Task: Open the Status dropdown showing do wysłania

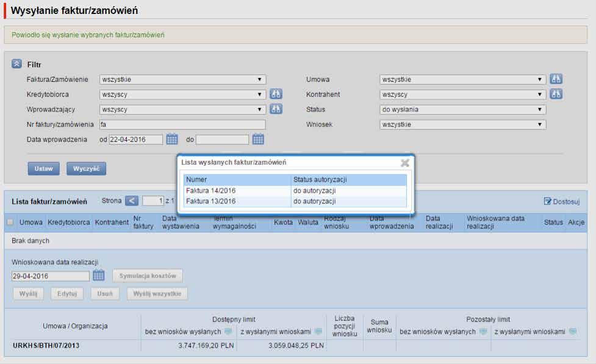Action: (x=462, y=109)
